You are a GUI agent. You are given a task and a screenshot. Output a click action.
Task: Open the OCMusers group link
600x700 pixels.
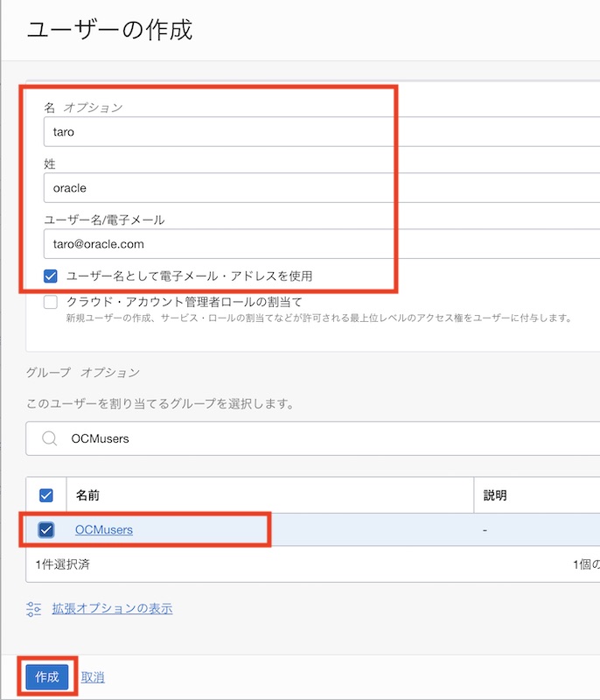click(105, 529)
